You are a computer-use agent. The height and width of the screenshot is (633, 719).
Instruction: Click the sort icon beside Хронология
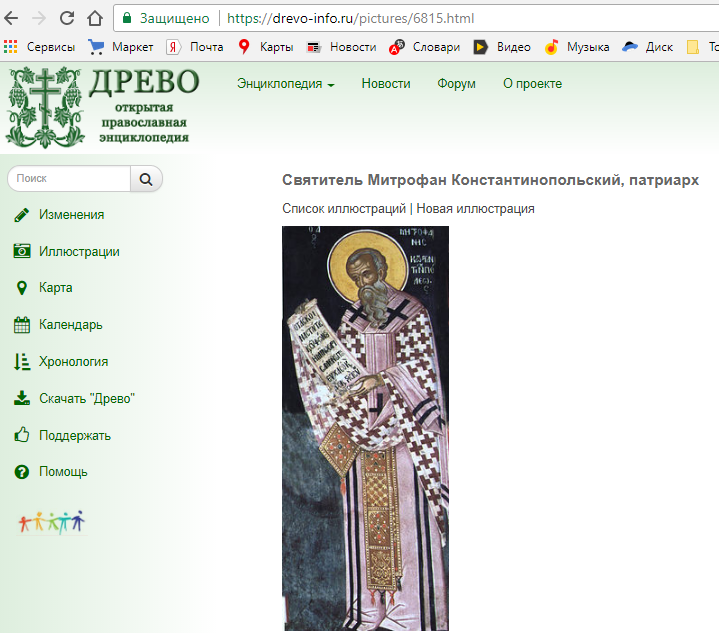click(22, 361)
